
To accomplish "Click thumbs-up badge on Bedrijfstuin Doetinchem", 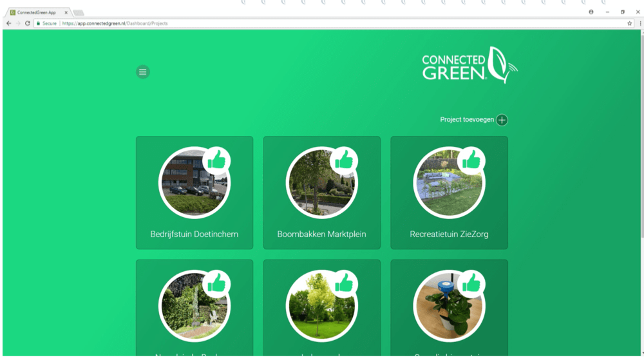I will tap(216, 160).
